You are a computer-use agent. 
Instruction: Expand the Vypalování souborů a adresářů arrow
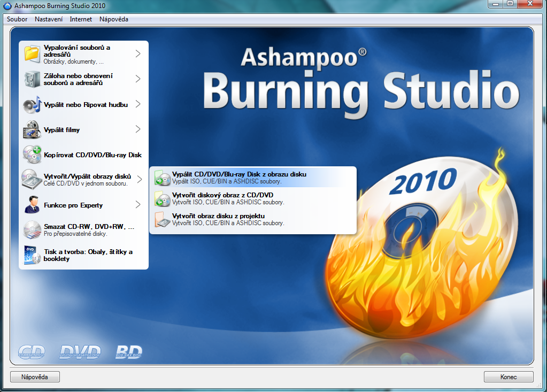click(138, 53)
